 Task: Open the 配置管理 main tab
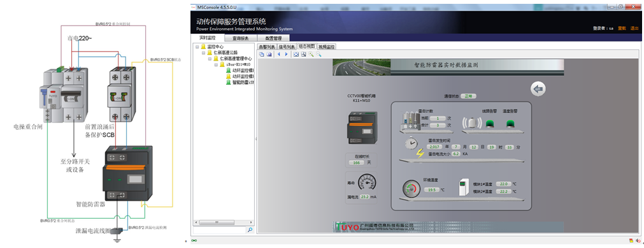(x=273, y=38)
